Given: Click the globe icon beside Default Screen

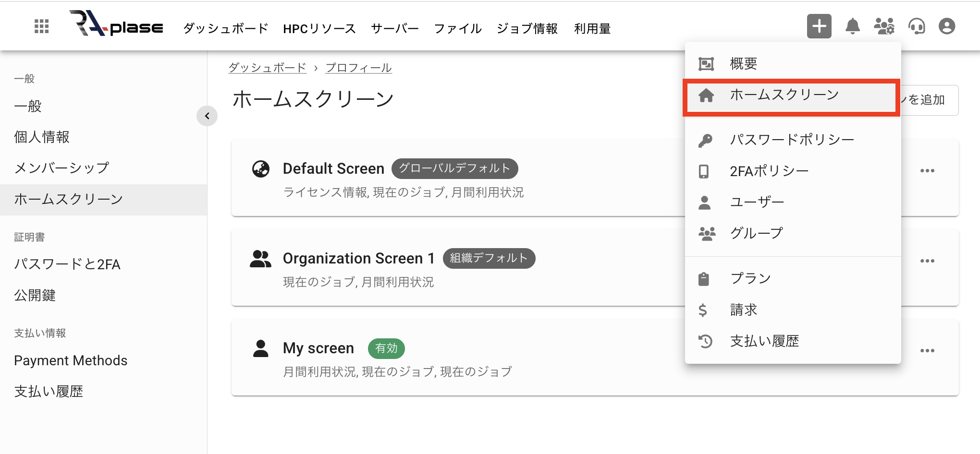Looking at the screenshot, I should [x=260, y=169].
